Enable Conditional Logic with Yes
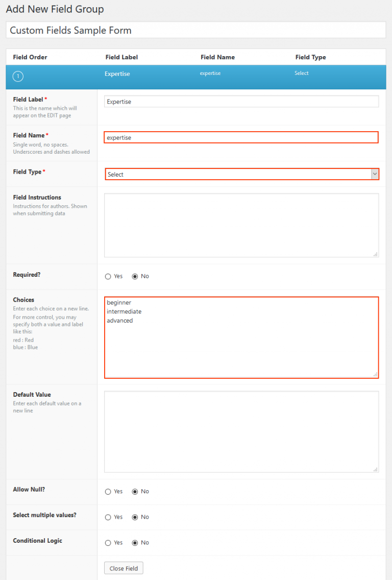Screen dimensions: 392x580 tap(107, 542)
